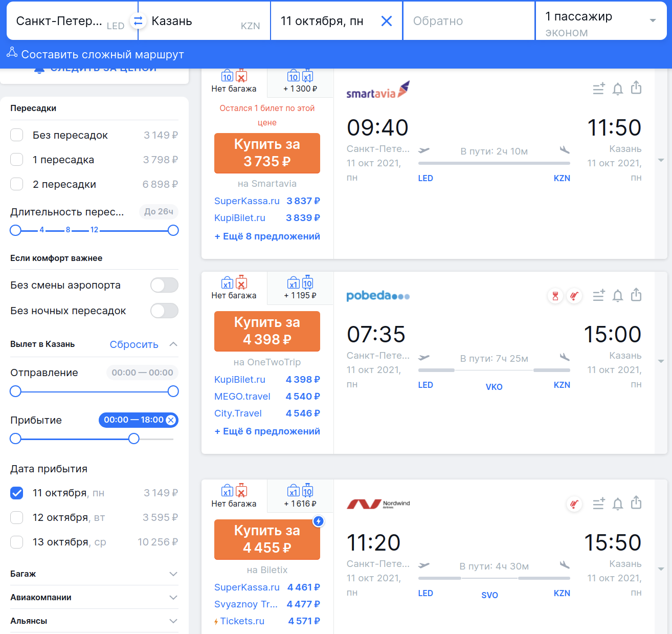Reset the arrival time filter 00:00–18:00

pos(171,420)
